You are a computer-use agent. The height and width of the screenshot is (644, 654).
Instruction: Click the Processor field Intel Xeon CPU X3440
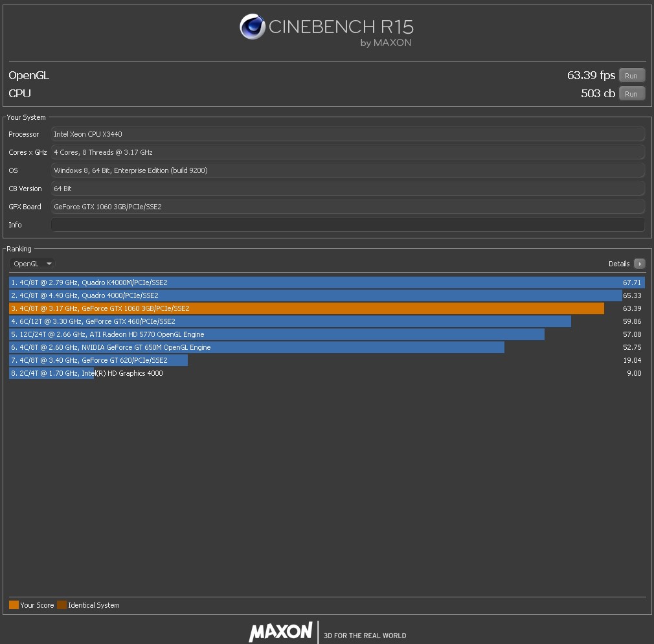click(x=348, y=134)
